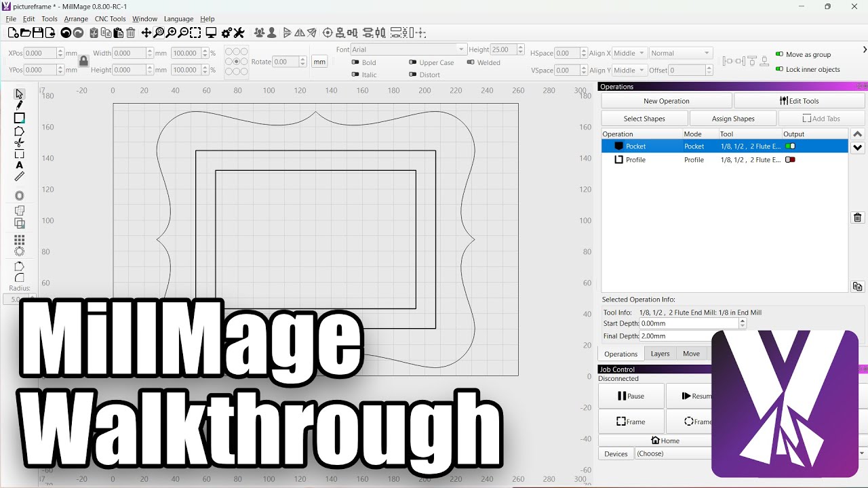
Task: Click the Final Depth input field
Action: [x=689, y=335]
